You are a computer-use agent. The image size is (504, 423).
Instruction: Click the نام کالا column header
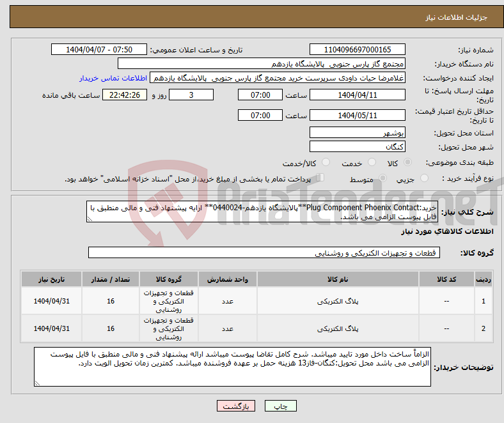coord(338,279)
